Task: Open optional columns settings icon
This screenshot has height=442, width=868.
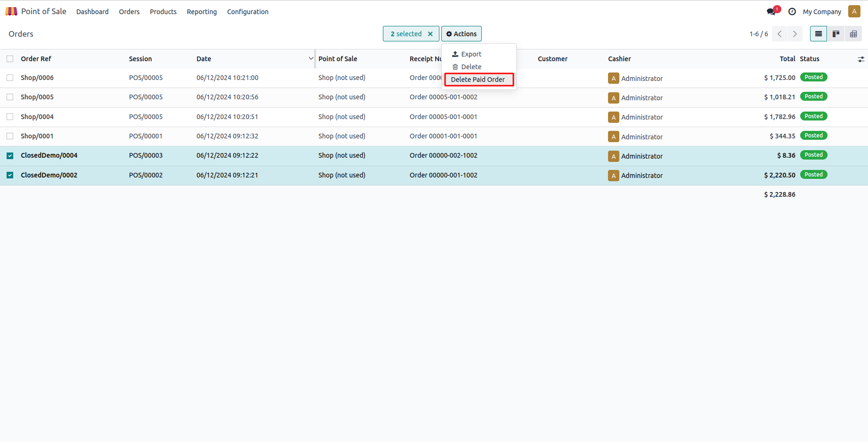Action: [861, 59]
